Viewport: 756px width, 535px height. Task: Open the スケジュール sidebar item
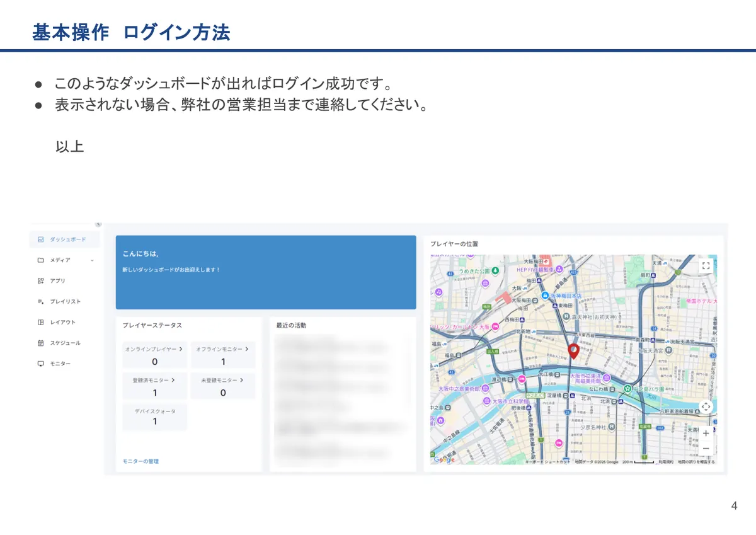pyautogui.click(x=64, y=343)
